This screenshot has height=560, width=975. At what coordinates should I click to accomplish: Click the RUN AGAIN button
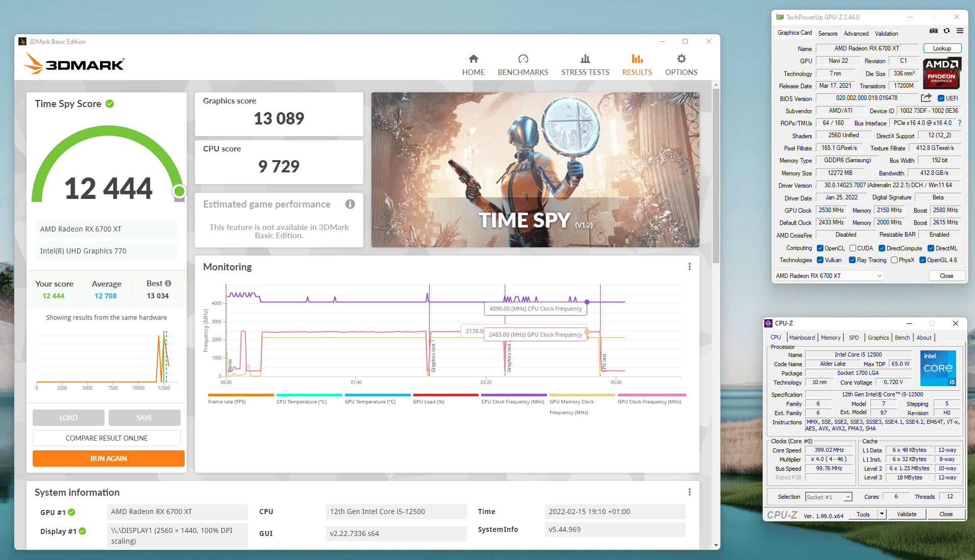click(109, 459)
